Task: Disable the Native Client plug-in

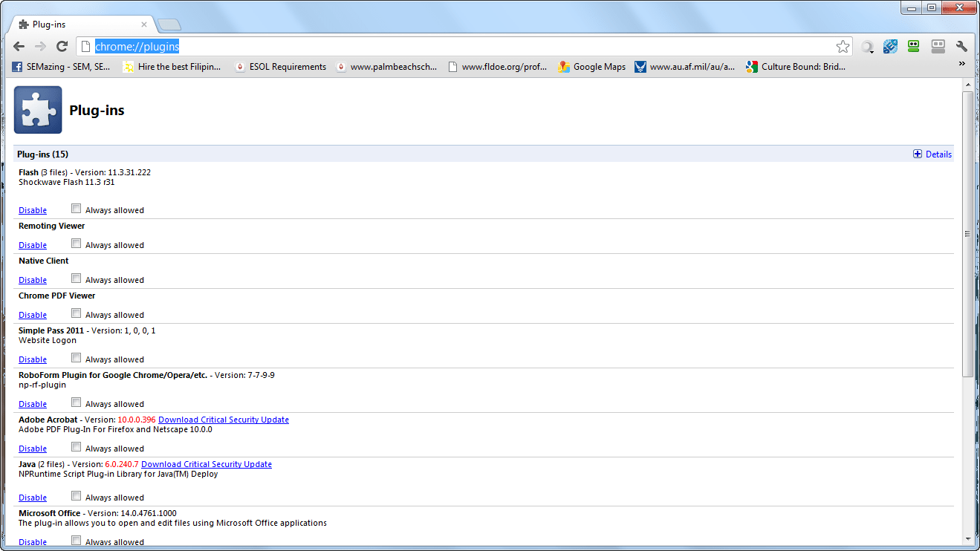Action: (x=33, y=280)
